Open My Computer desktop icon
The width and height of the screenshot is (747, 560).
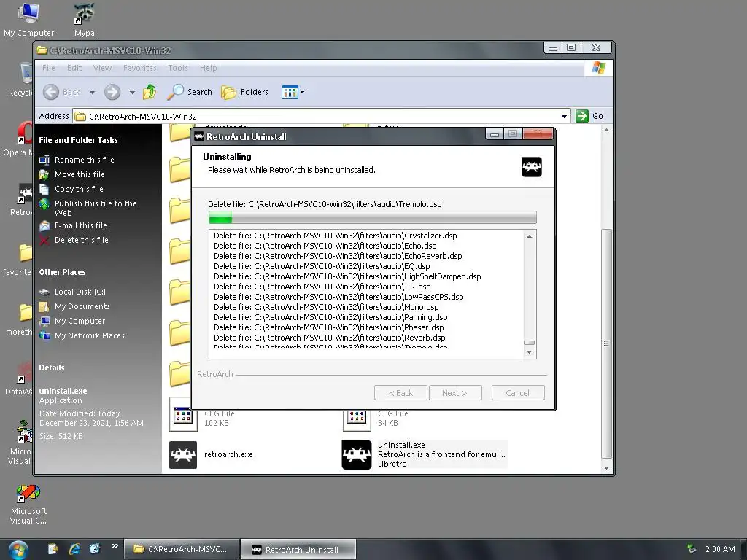(x=28, y=20)
